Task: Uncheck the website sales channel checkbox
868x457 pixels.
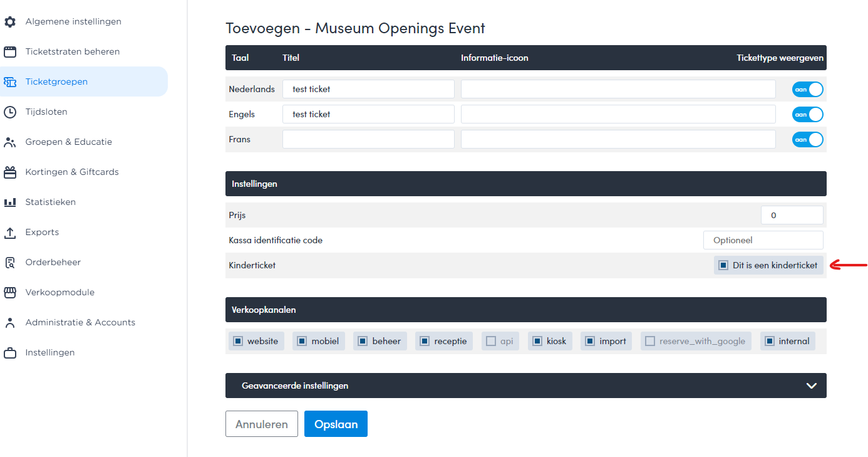Action: pos(238,341)
